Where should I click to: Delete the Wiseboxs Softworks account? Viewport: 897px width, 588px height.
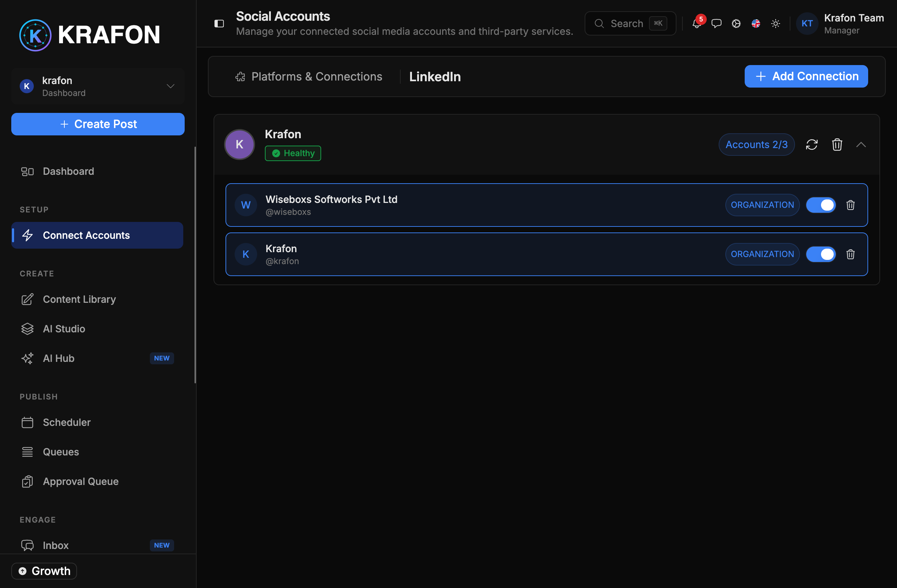click(850, 205)
